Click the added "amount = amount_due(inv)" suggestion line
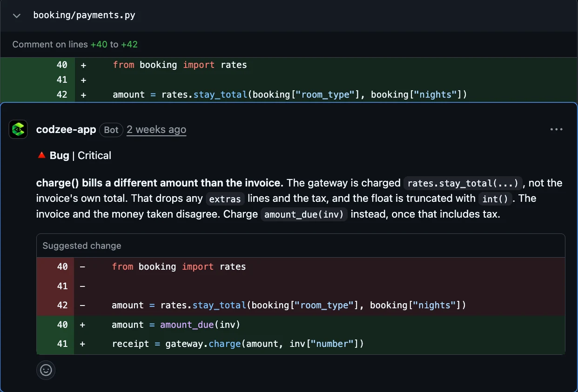Viewport: 578px width, 392px height. tap(301, 325)
